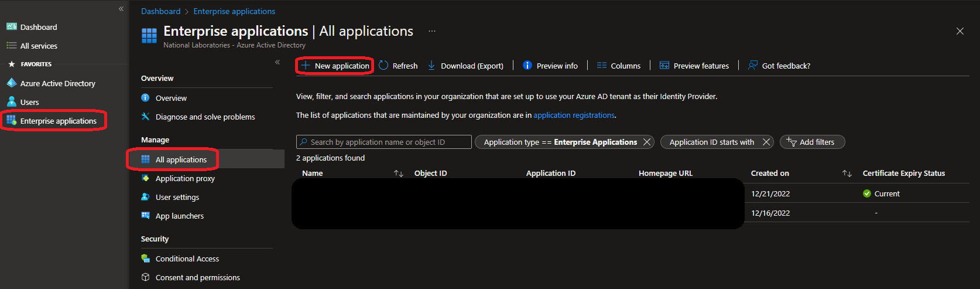
Task: Remove the Application type filter
Action: (x=647, y=142)
